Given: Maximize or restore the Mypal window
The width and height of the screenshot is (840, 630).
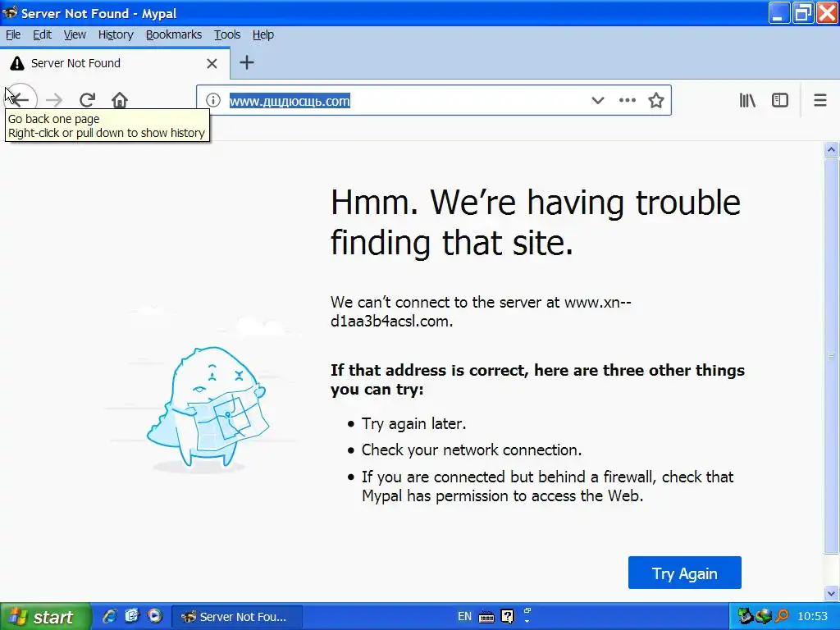Looking at the screenshot, I should click(802, 13).
